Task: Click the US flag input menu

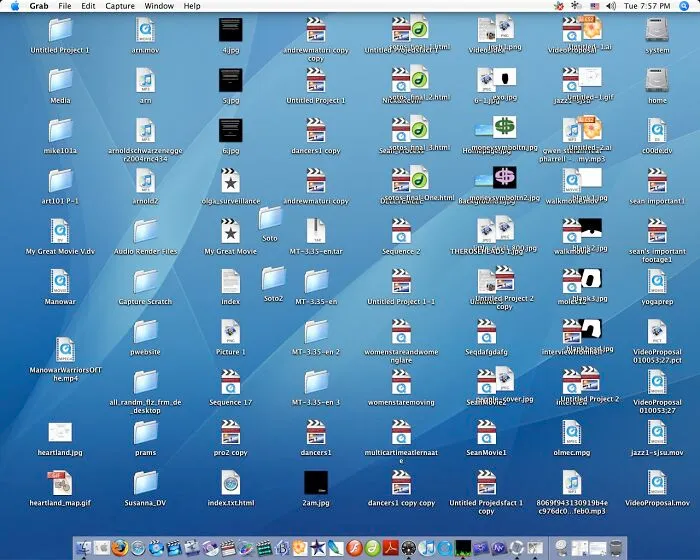Action: [595, 6]
